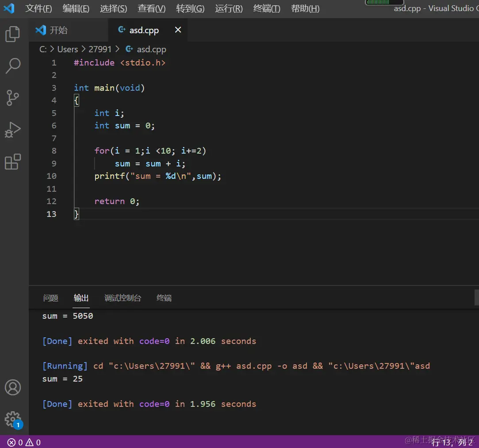Click the asd.cpp breadcrumb segment
Image resolution: width=479 pixels, height=448 pixels.
[x=146, y=49]
